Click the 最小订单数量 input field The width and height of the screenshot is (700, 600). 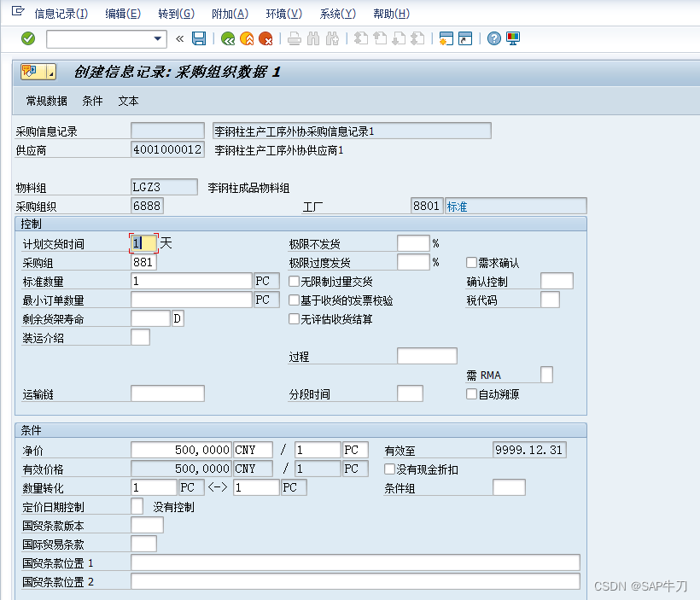click(x=191, y=300)
